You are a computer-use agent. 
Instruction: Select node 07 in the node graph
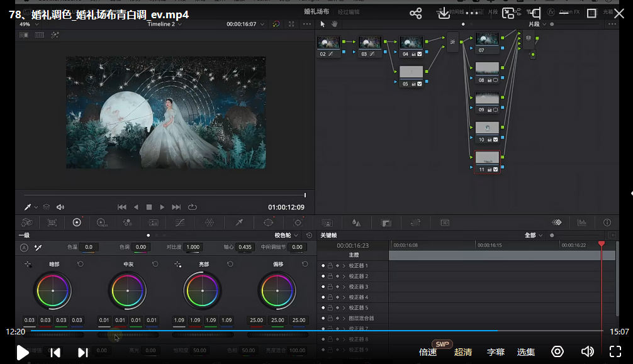click(x=487, y=41)
